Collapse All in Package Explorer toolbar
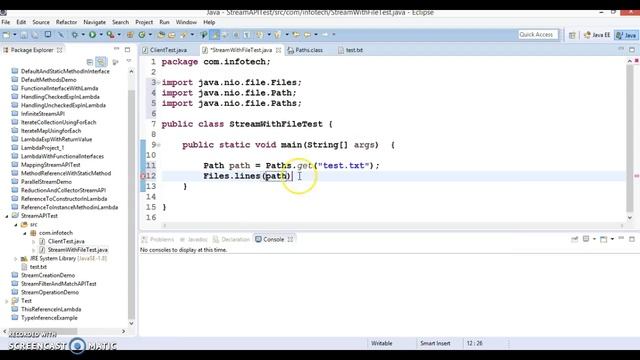The height and width of the screenshot is (360, 640). pos(89,62)
